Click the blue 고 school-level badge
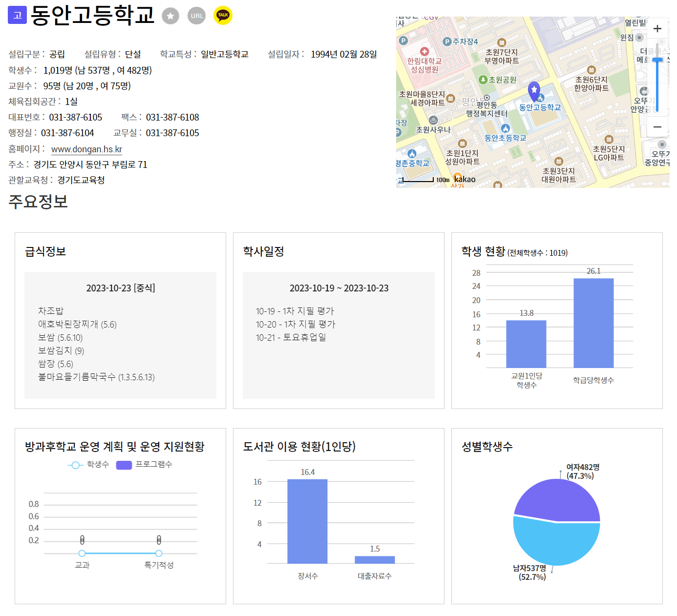Screen dimensions: 677x616 point(17,15)
